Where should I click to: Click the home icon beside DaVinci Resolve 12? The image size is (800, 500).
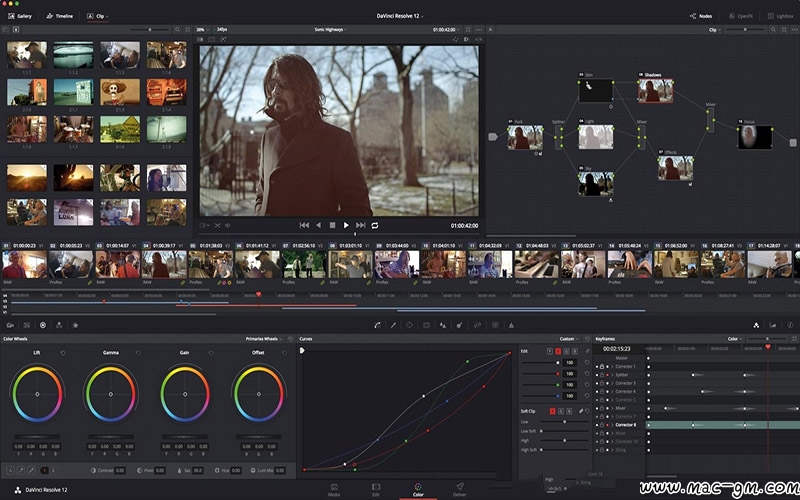coord(18,490)
